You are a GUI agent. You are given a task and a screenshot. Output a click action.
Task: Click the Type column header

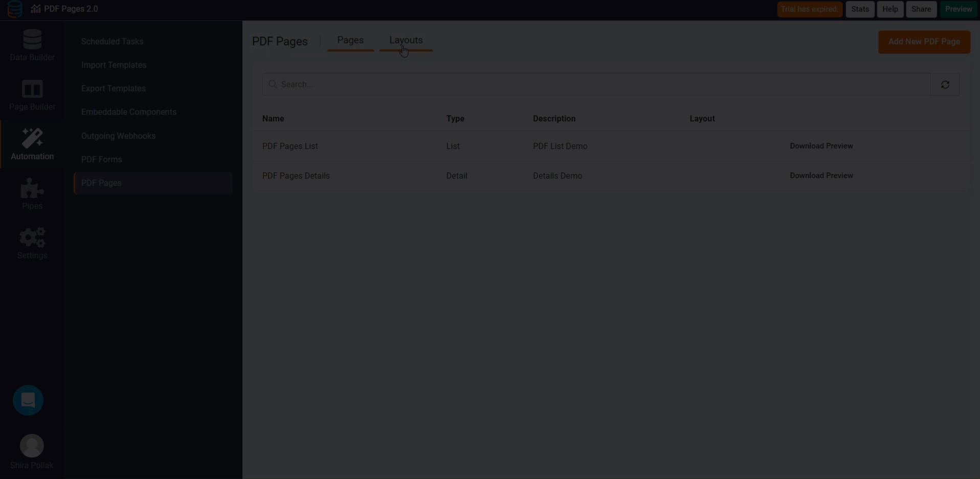pos(455,118)
